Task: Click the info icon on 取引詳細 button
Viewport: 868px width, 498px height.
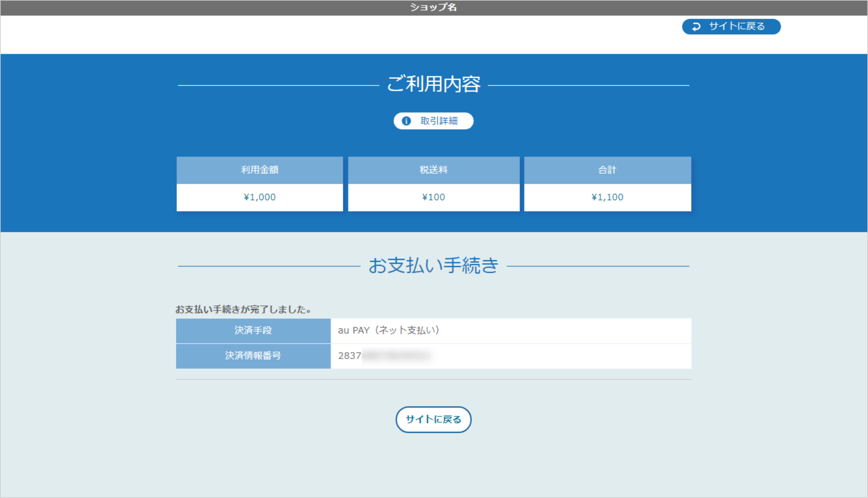Action: pos(406,121)
